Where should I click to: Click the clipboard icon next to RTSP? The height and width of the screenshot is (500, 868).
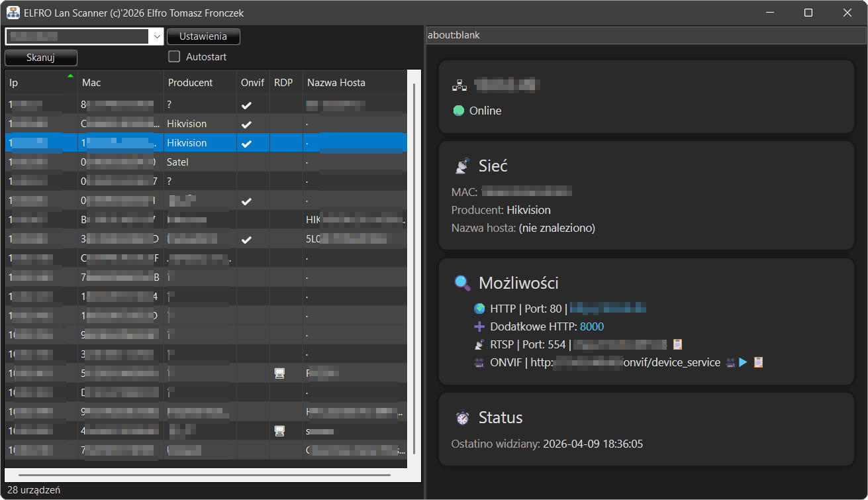(677, 344)
